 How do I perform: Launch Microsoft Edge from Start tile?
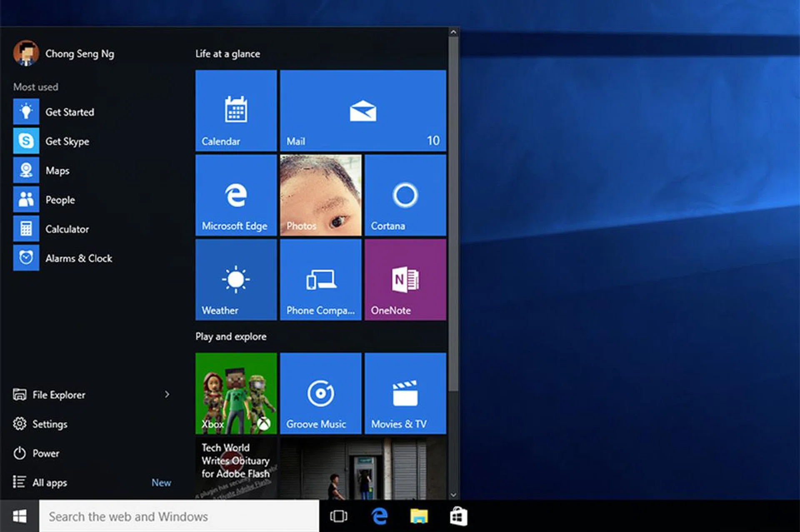coord(236,195)
